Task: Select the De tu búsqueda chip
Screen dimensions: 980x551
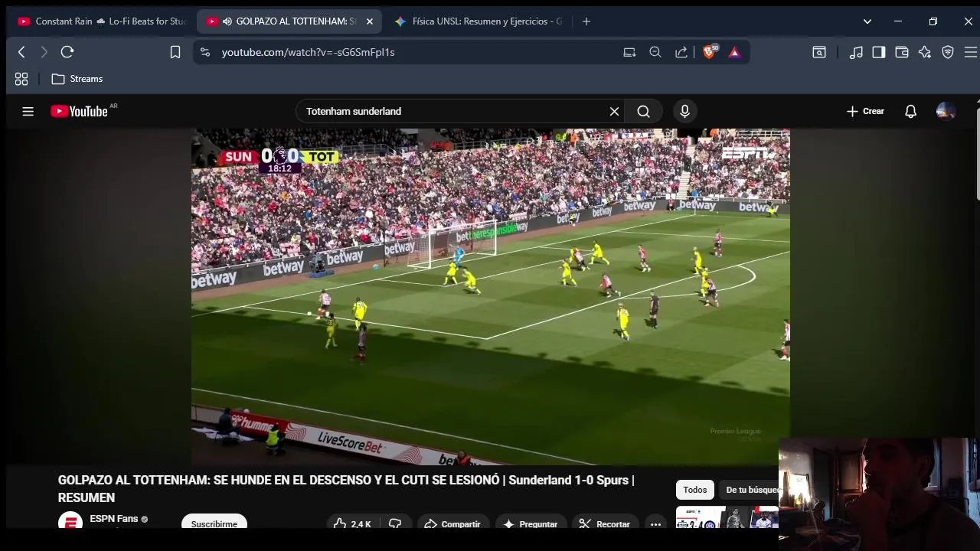Action: (x=751, y=490)
